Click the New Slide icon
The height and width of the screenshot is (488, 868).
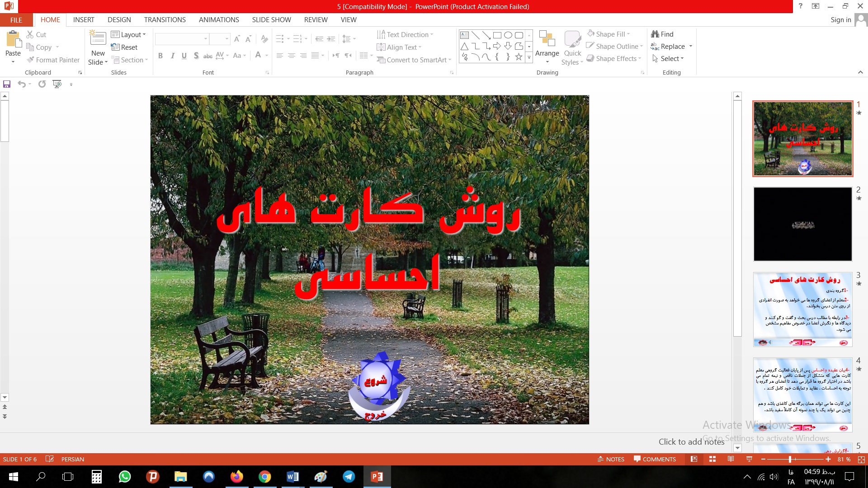point(98,38)
